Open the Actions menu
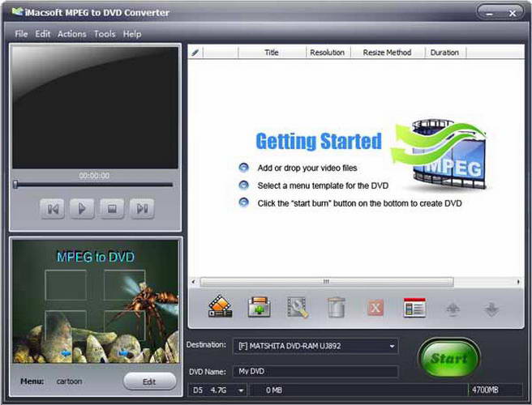This screenshot has height=405, width=532. (x=72, y=34)
